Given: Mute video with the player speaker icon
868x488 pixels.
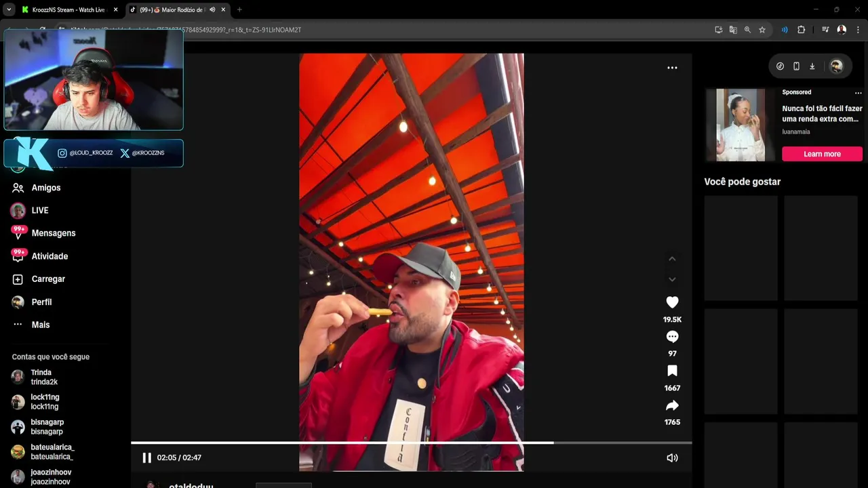Looking at the screenshot, I should [x=672, y=457].
